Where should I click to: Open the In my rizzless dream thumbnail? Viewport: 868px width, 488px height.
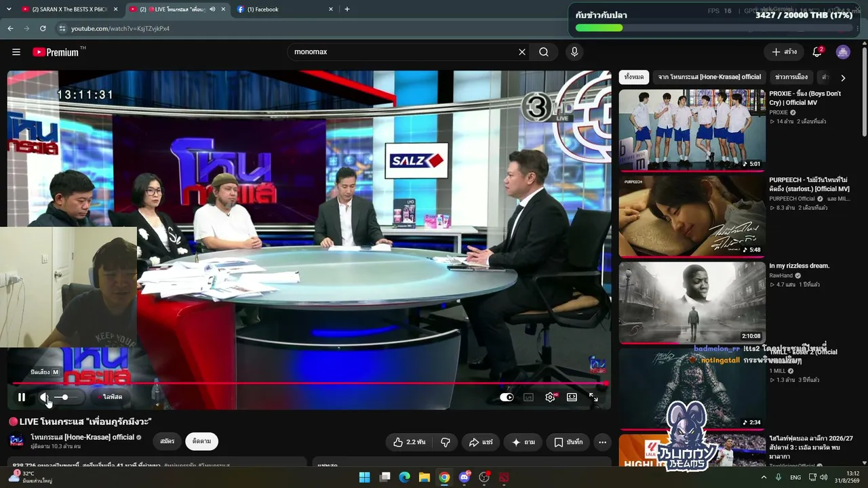(x=692, y=302)
